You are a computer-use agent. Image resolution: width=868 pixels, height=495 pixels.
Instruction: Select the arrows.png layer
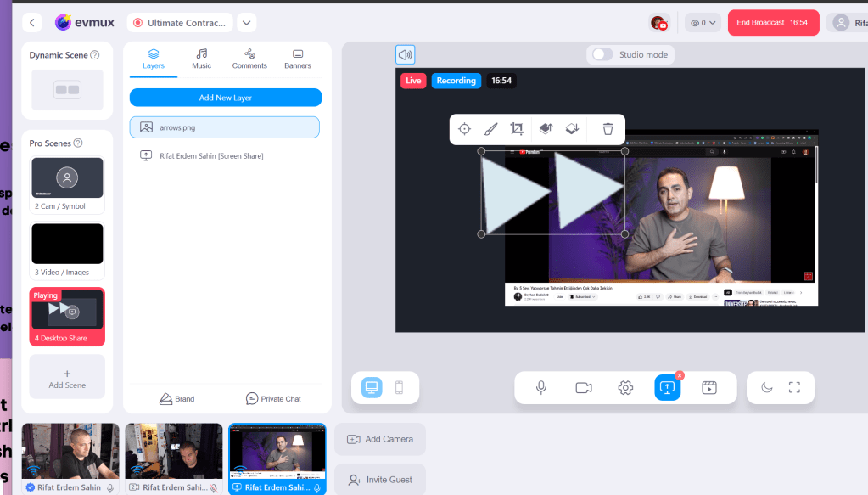click(x=225, y=127)
